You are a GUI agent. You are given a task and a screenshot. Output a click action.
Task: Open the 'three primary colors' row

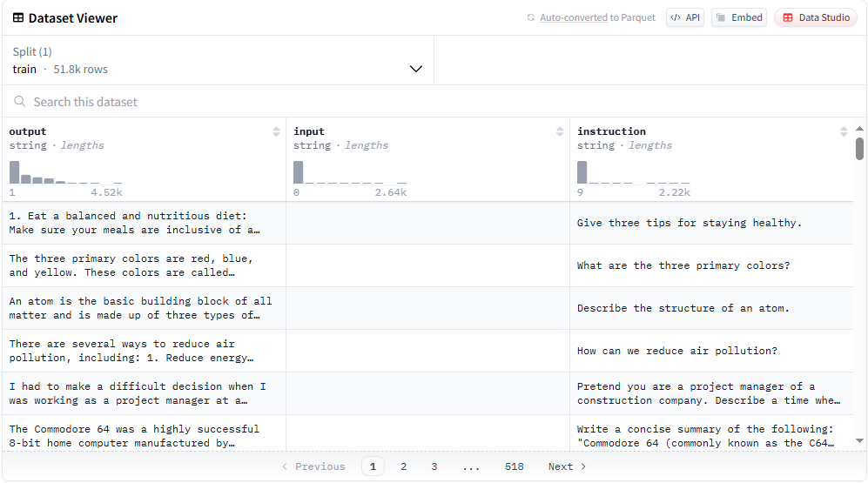tap(427, 265)
